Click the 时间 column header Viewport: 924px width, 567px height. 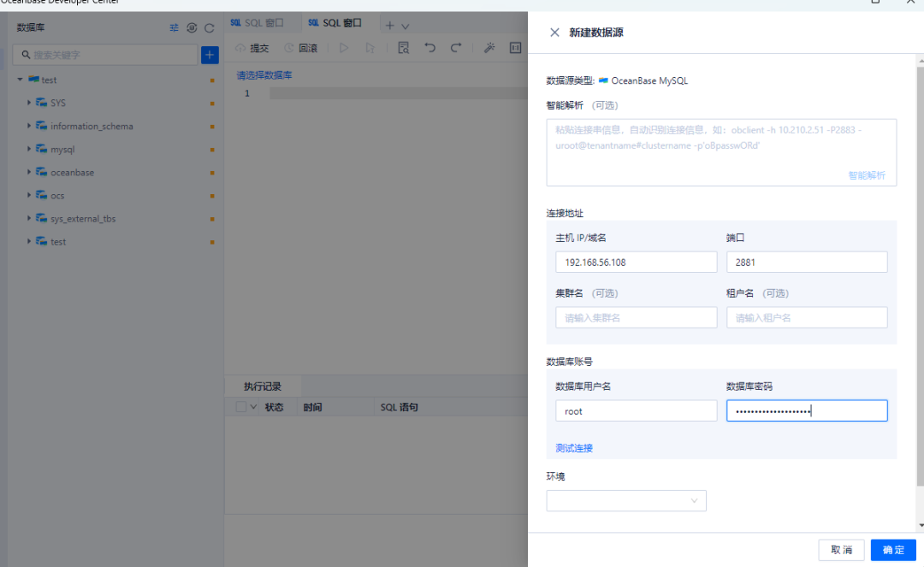point(312,407)
